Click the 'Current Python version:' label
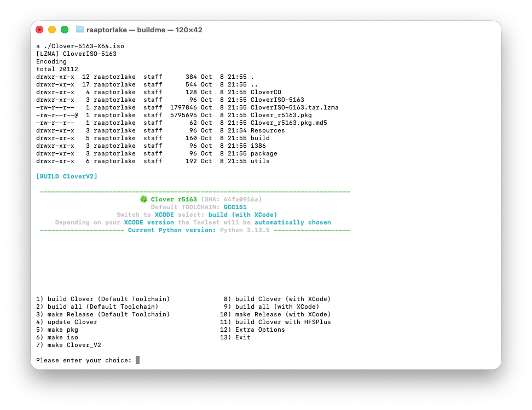Image resolution: width=532 pixels, height=410 pixels. 172,230
